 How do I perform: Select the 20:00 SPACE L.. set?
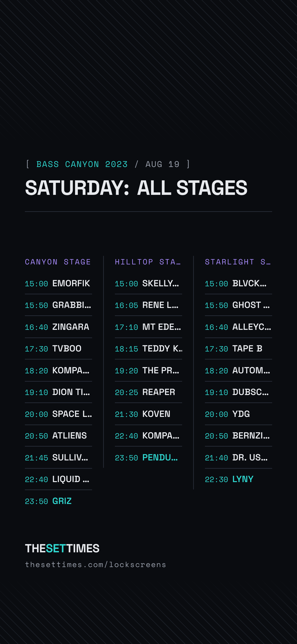58,414
